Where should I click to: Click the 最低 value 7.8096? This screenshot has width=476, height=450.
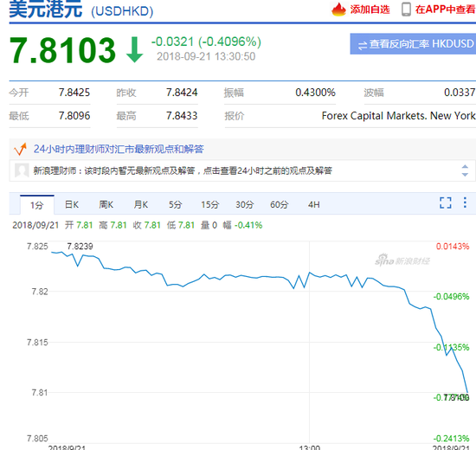coord(74,116)
